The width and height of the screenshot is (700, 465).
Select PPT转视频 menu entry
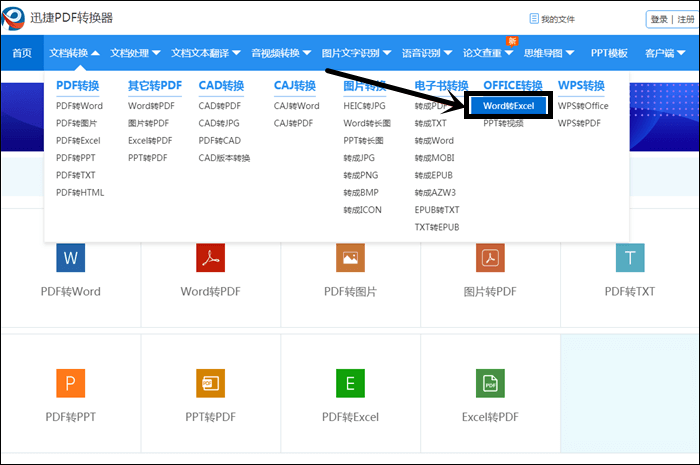[x=503, y=123]
